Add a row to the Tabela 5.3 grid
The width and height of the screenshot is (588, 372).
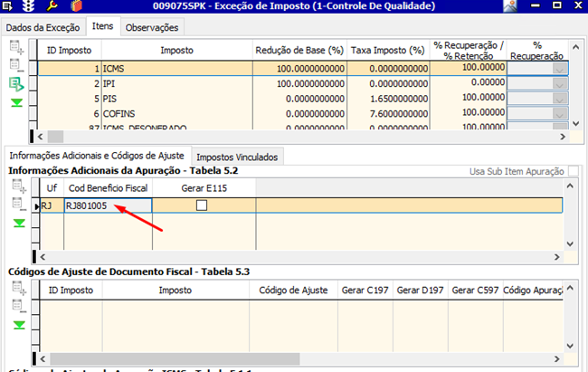pos(19,288)
